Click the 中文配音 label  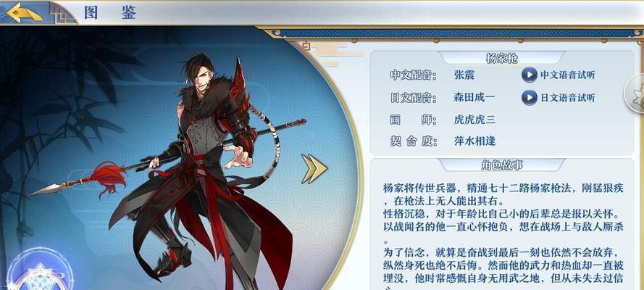pyautogui.click(x=413, y=75)
